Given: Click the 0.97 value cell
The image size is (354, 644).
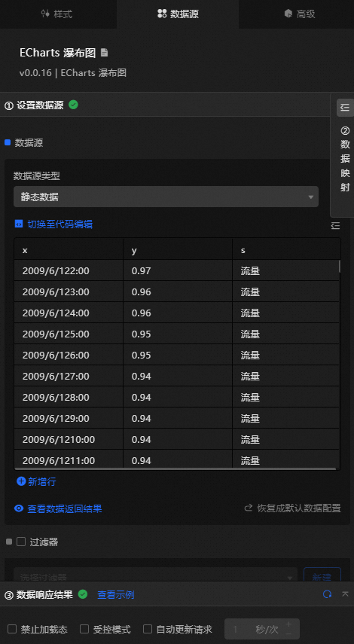Looking at the screenshot, I should (x=178, y=270).
